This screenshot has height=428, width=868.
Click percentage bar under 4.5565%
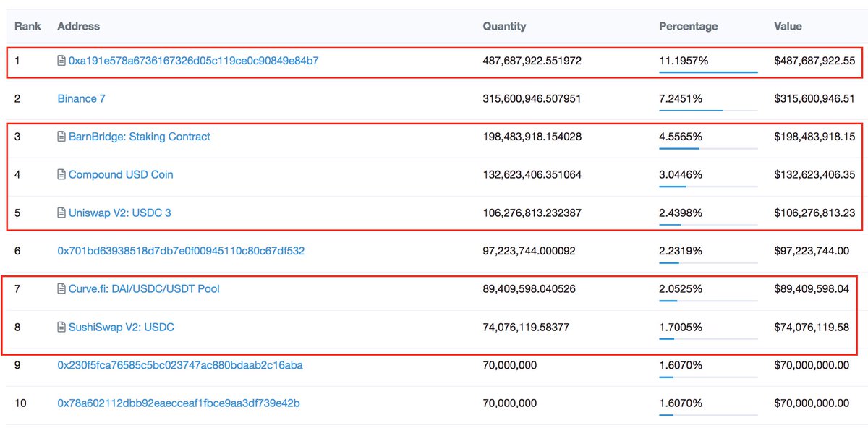[709, 148]
